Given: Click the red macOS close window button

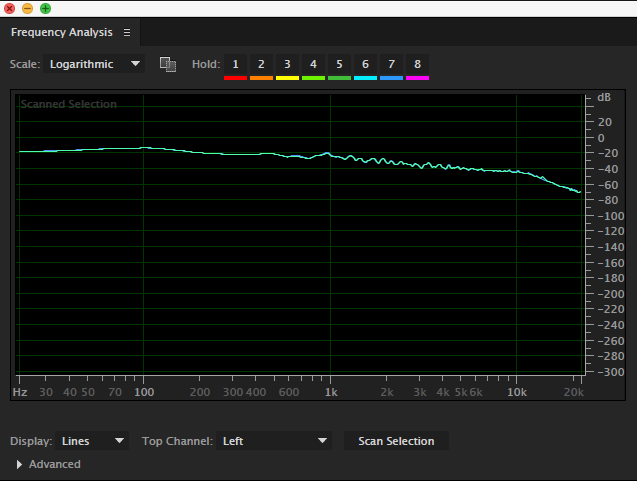Looking at the screenshot, I should coord(9,8).
